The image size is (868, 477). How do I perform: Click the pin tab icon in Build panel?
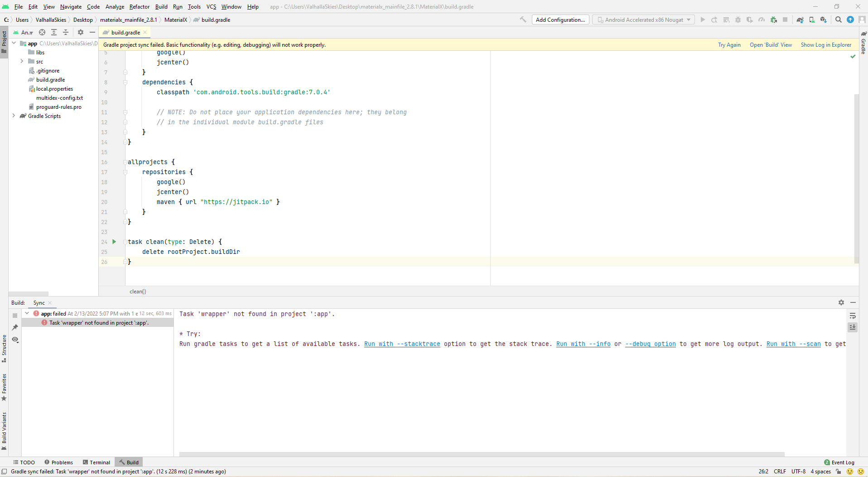(x=15, y=327)
